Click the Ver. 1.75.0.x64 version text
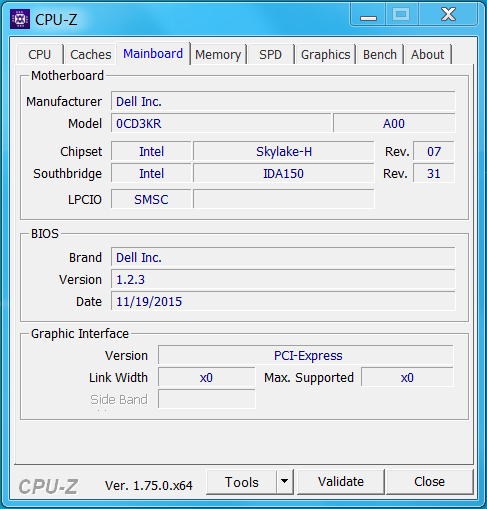 point(149,485)
